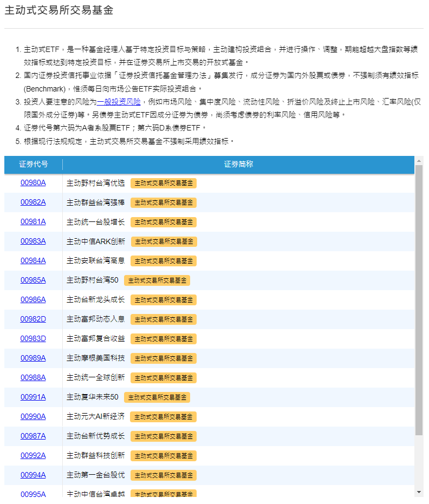Select the name text 主动野村台湾50

pyautogui.click(x=92, y=280)
